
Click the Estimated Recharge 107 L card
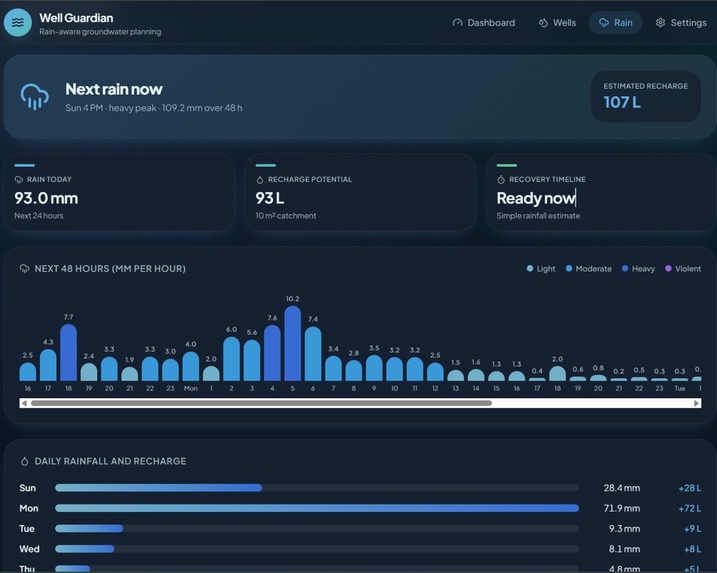coord(646,96)
